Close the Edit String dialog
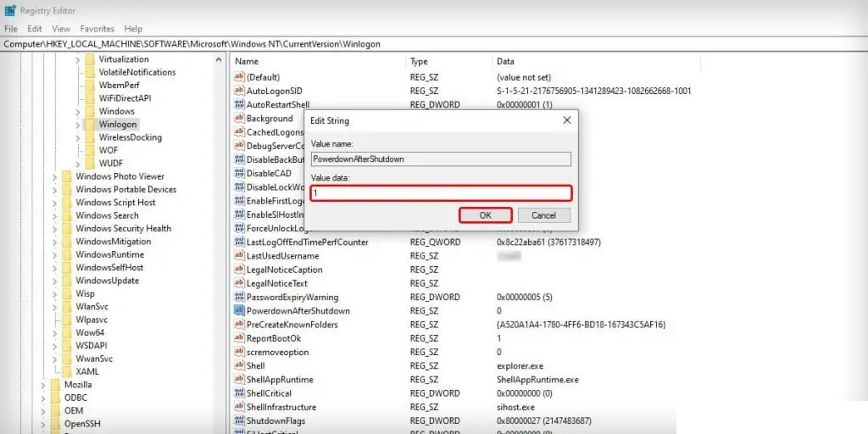Screen dimensions: 868x434 click(x=566, y=120)
